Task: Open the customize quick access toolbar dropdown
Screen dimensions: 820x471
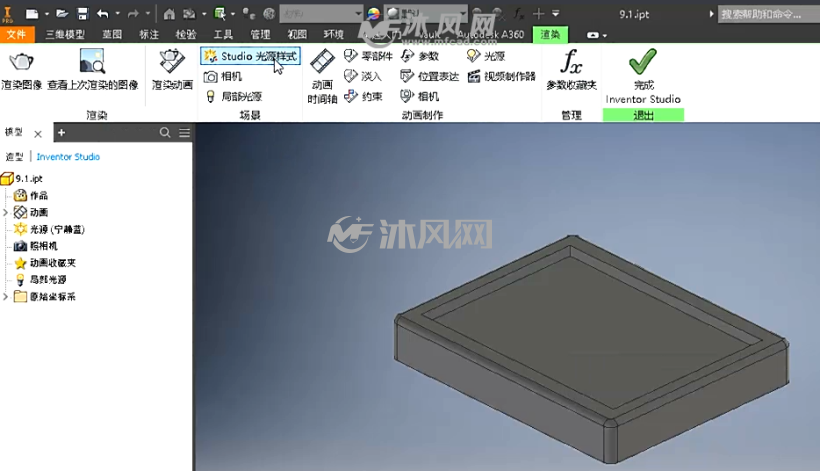Action: (x=555, y=14)
